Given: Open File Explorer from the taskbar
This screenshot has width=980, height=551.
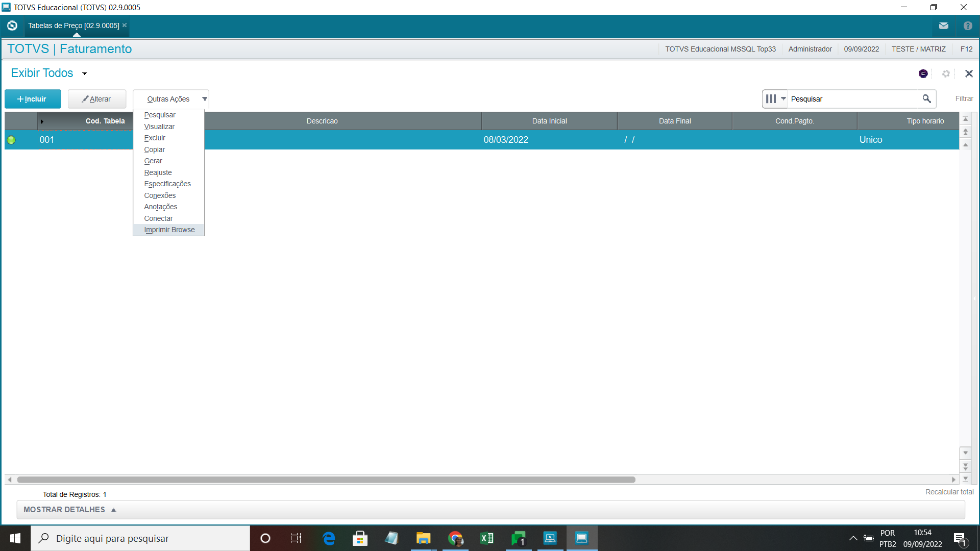Looking at the screenshot, I should click(x=423, y=538).
